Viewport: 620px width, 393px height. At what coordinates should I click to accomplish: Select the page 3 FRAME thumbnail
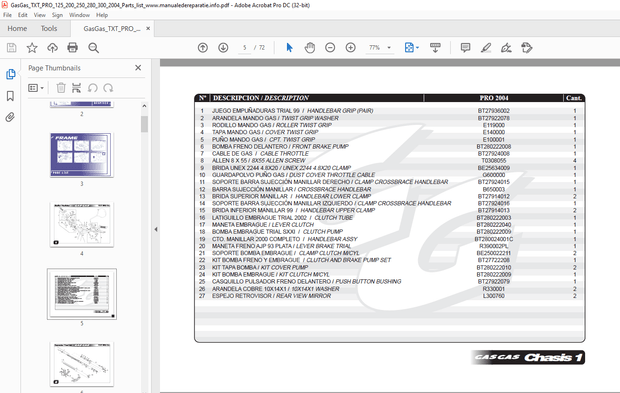[x=81, y=155]
